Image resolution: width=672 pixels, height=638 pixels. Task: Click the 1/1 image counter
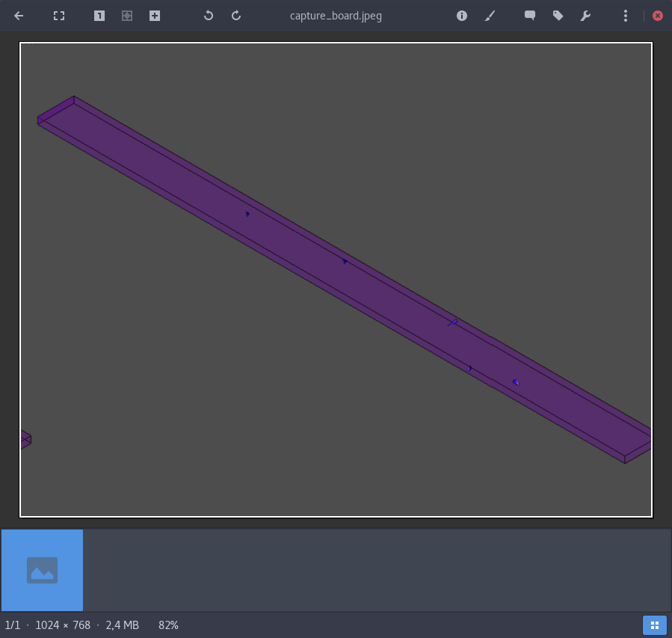pos(13,625)
